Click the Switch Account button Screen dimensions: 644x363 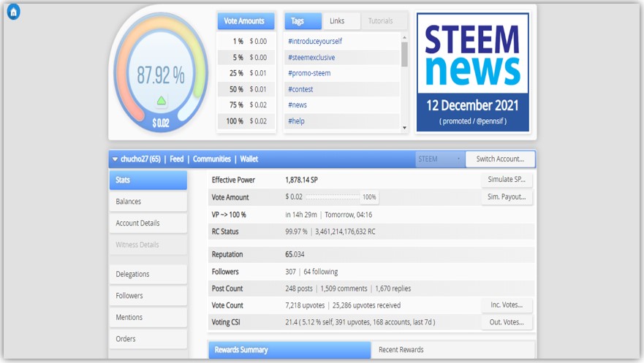pyautogui.click(x=500, y=159)
